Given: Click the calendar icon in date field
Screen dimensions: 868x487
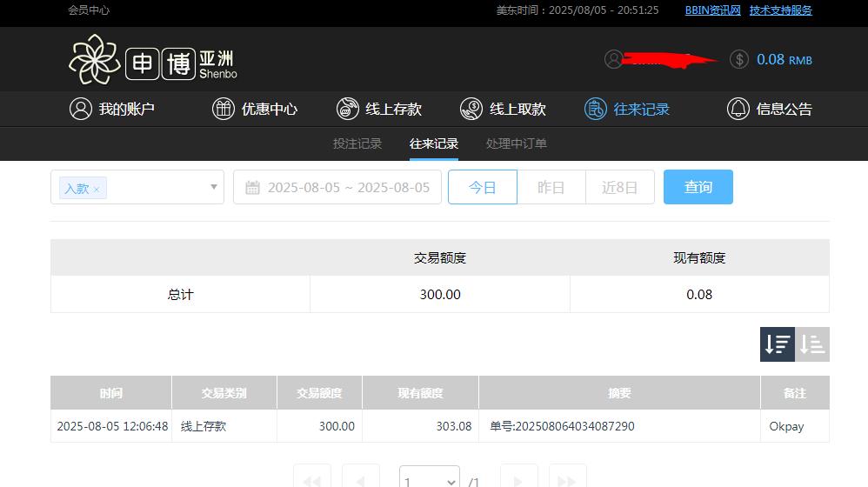Looking at the screenshot, I should pyautogui.click(x=252, y=188).
